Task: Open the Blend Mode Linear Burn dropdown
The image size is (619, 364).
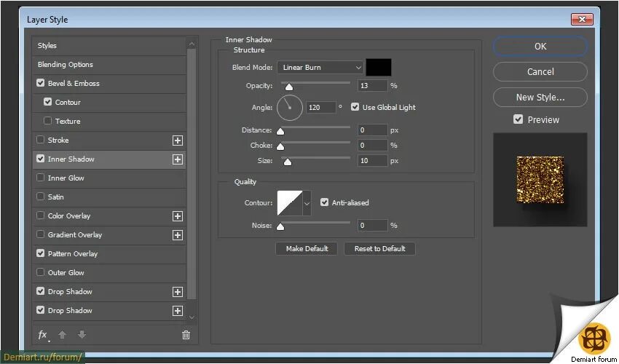Action: pos(320,68)
